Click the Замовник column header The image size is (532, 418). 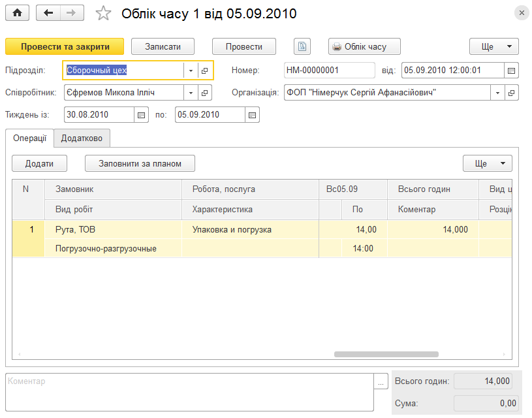point(114,189)
